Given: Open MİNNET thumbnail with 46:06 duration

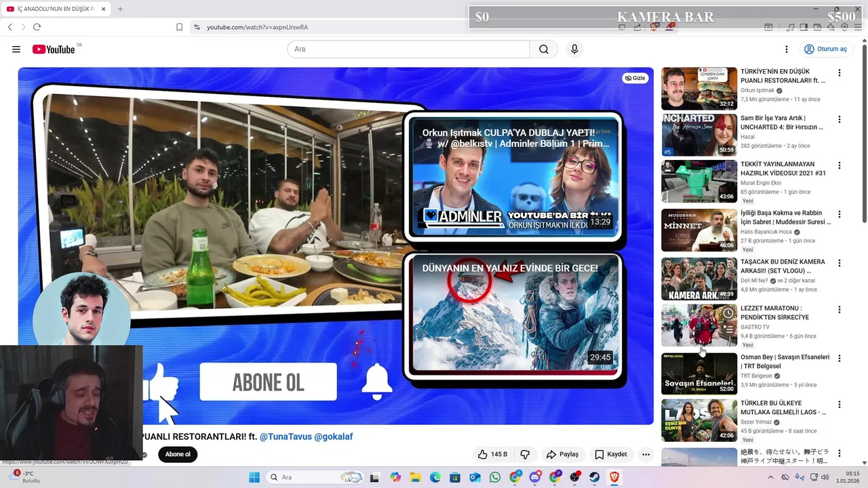Looking at the screenshot, I should 699,230.
